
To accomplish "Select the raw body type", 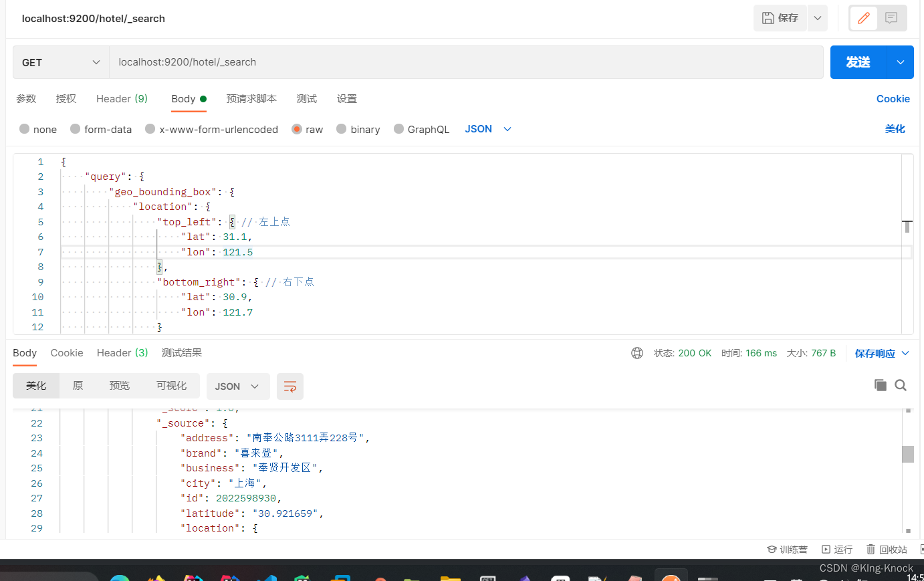I will coord(308,129).
